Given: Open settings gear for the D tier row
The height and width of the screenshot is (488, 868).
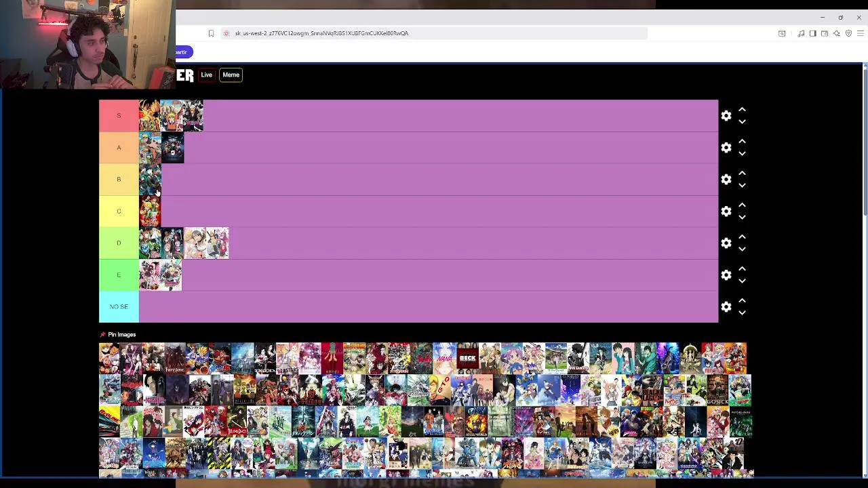Looking at the screenshot, I should (726, 243).
